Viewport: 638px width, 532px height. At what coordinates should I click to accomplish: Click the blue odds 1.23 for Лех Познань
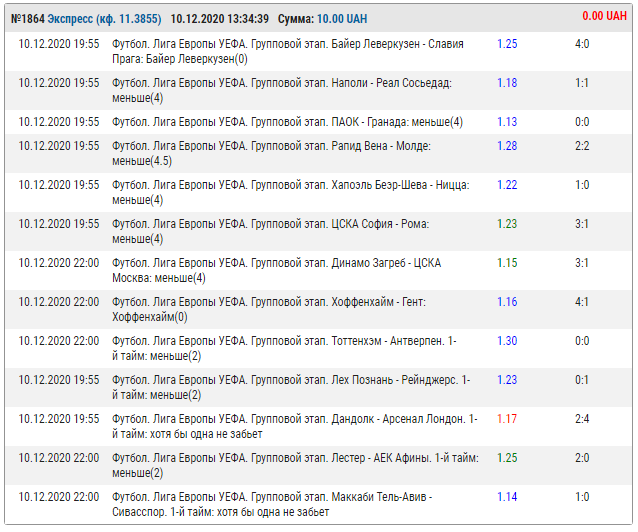507,380
